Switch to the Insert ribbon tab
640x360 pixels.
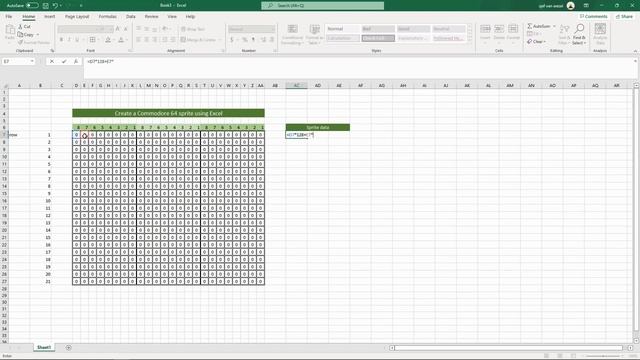[49, 17]
